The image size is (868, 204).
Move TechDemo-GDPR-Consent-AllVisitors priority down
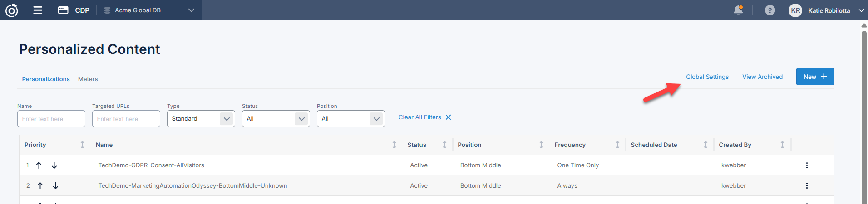54,165
